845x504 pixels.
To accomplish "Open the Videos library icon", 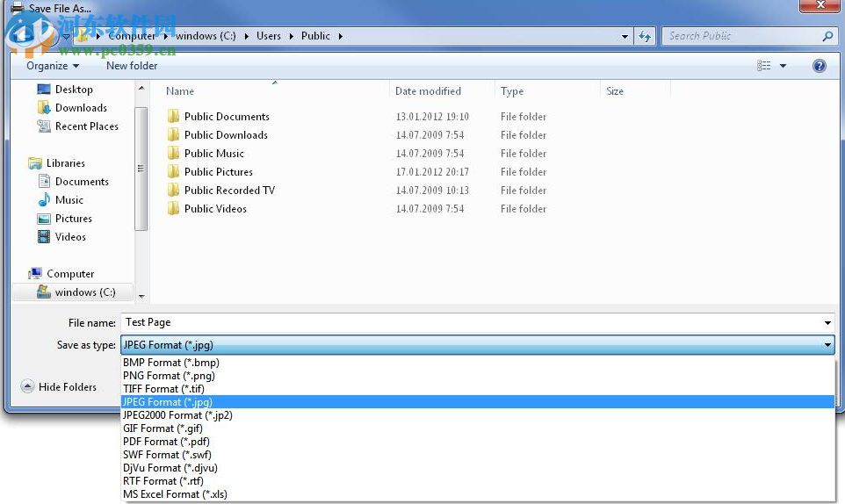I will 44,237.
